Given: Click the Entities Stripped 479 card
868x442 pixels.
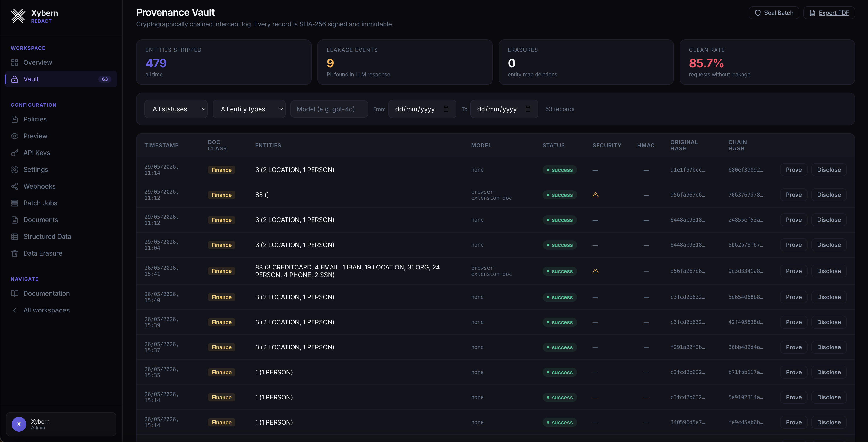Looking at the screenshot, I should 224,62.
